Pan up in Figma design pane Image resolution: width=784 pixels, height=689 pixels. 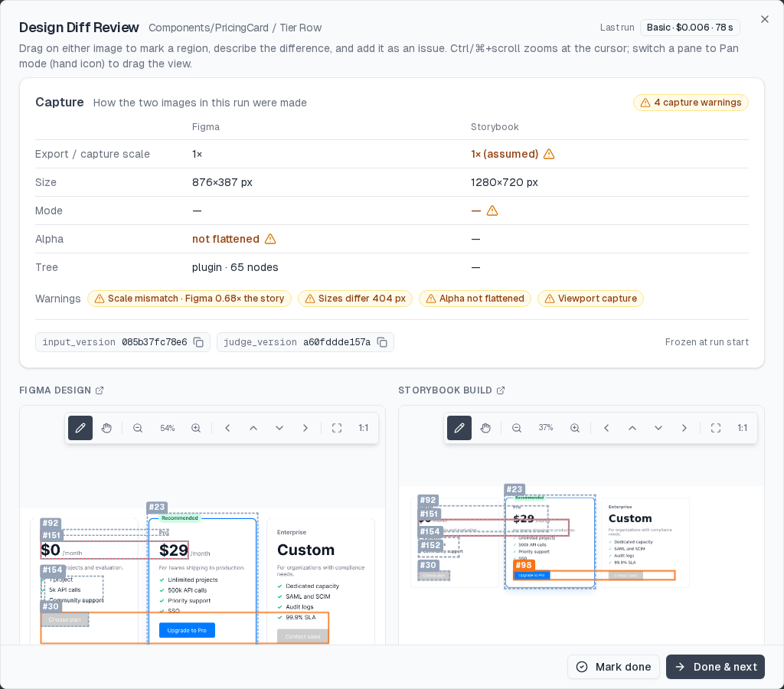click(253, 428)
